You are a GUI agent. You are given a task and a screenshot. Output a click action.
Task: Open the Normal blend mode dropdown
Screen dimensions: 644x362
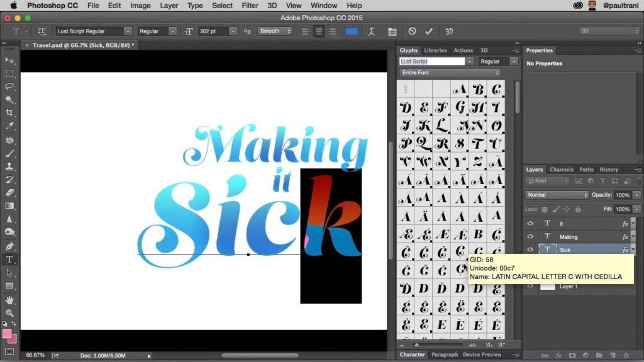pos(557,195)
